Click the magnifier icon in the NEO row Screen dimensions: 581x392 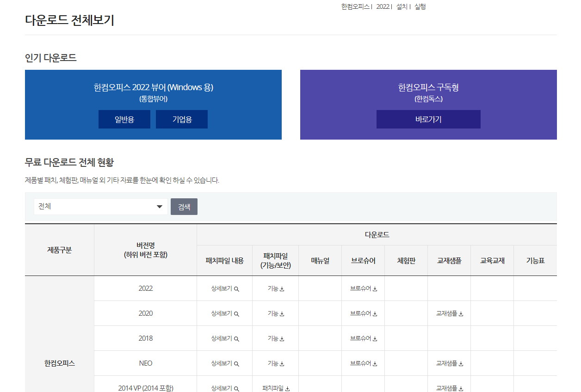point(236,364)
